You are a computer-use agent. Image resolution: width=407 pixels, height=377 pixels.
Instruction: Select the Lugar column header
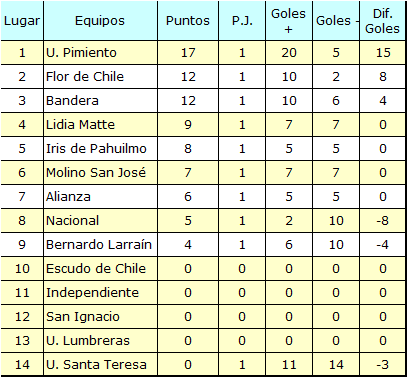[22, 21]
